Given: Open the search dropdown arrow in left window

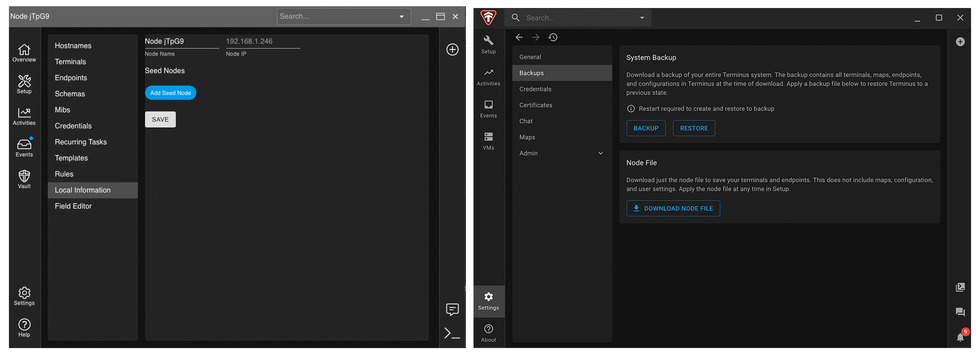Looking at the screenshot, I should click(x=402, y=16).
